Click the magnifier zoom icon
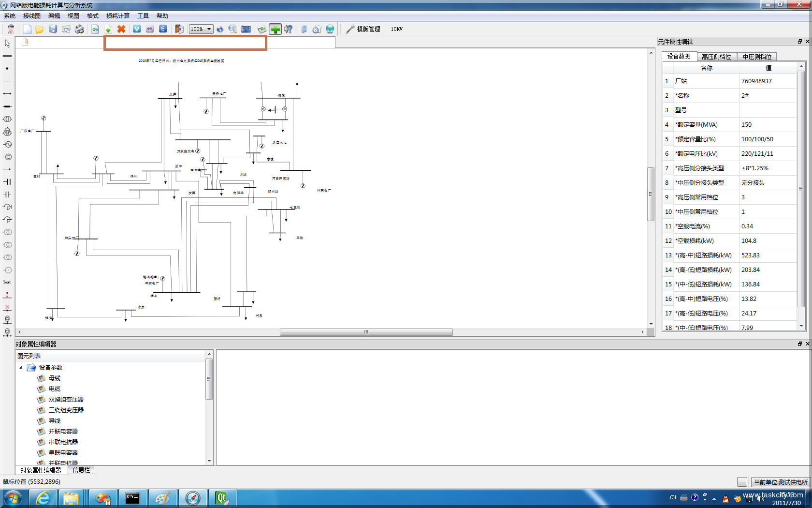Image resolution: width=812 pixels, height=508 pixels. (x=232, y=30)
